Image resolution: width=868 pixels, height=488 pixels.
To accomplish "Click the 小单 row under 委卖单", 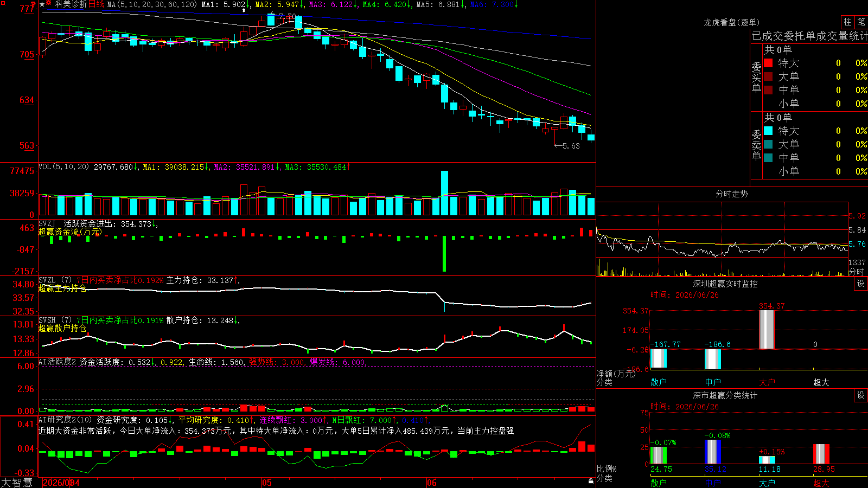I will [x=815, y=171].
